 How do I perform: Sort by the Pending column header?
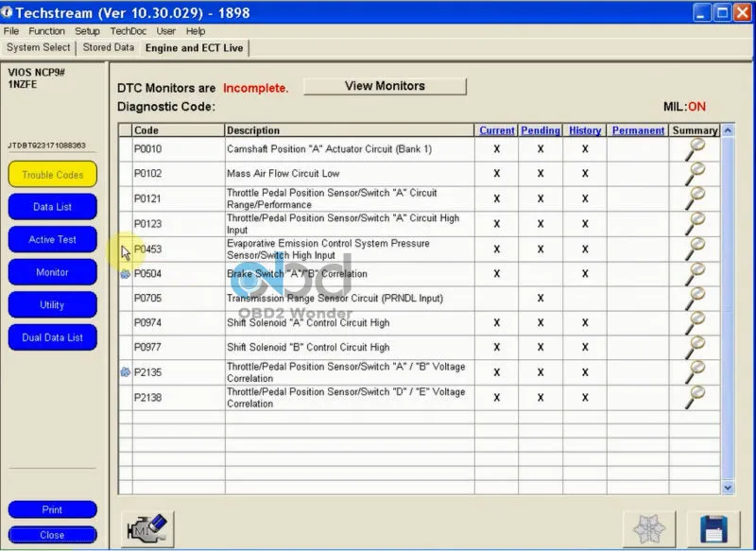[540, 130]
